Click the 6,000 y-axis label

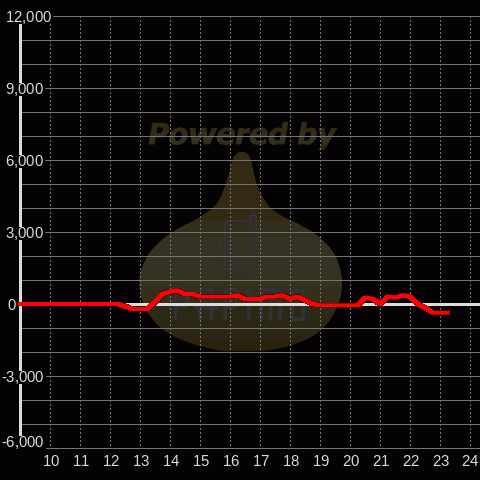(x=25, y=161)
